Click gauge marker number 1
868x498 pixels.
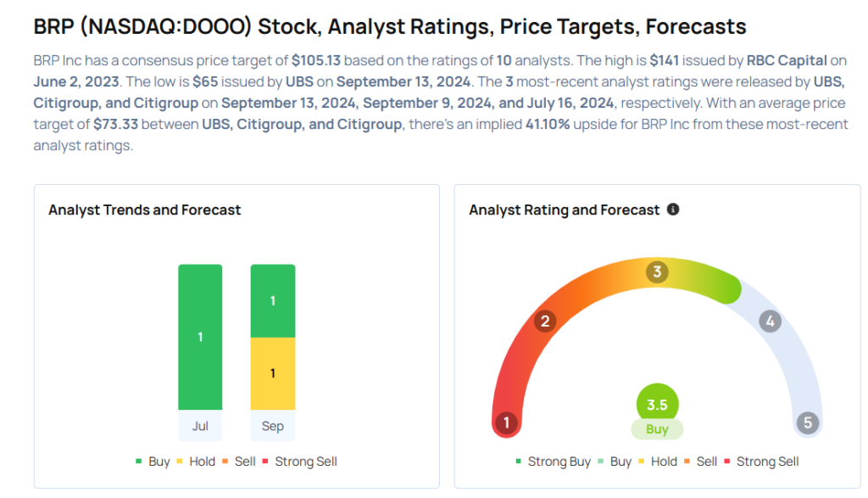pos(507,422)
